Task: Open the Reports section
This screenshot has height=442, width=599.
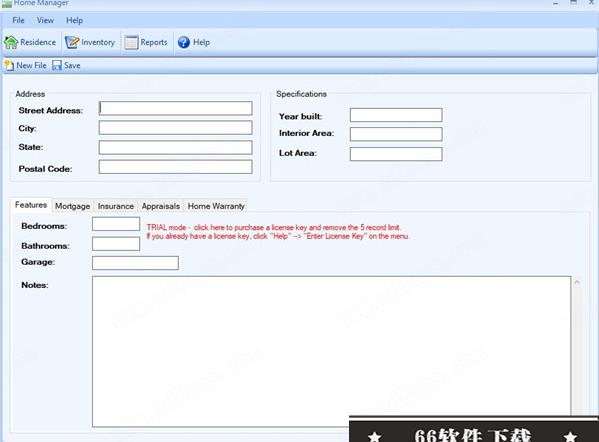Action: pos(146,42)
